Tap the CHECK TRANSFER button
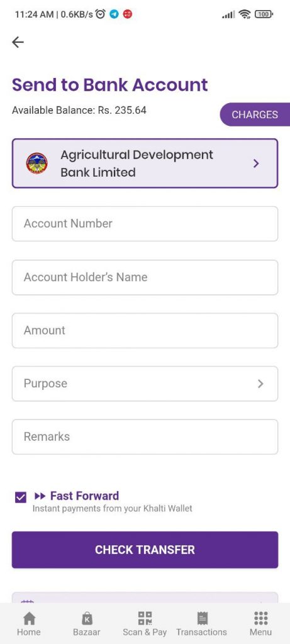Screen dimensions: 290x644 (145, 550)
